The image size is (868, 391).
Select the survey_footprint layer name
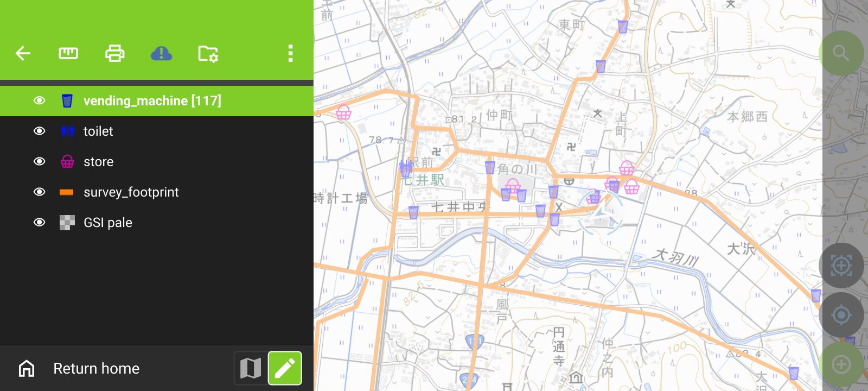(131, 192)
